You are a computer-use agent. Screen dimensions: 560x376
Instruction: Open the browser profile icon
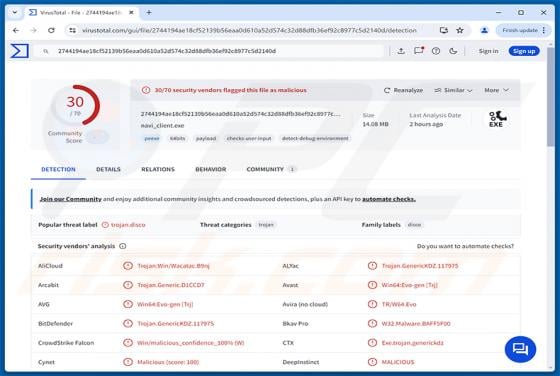click(x=484, y=31)
